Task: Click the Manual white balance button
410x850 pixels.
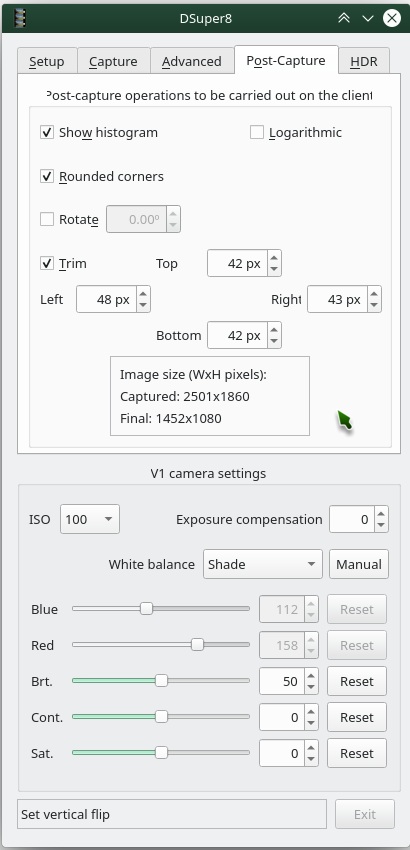Action: (359, 564)
